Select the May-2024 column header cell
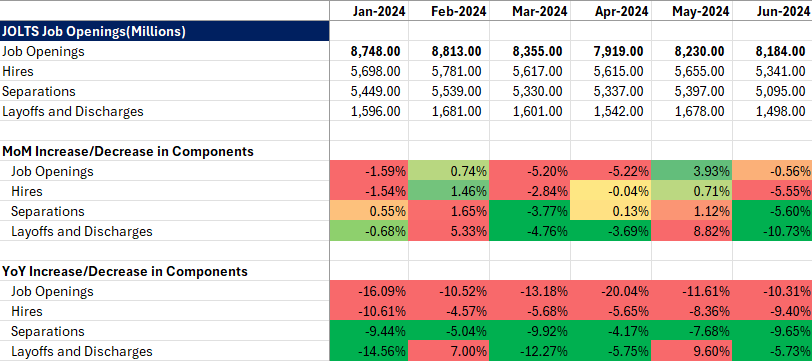This screenshot has height=361, width=812. [x=692, y=11]
